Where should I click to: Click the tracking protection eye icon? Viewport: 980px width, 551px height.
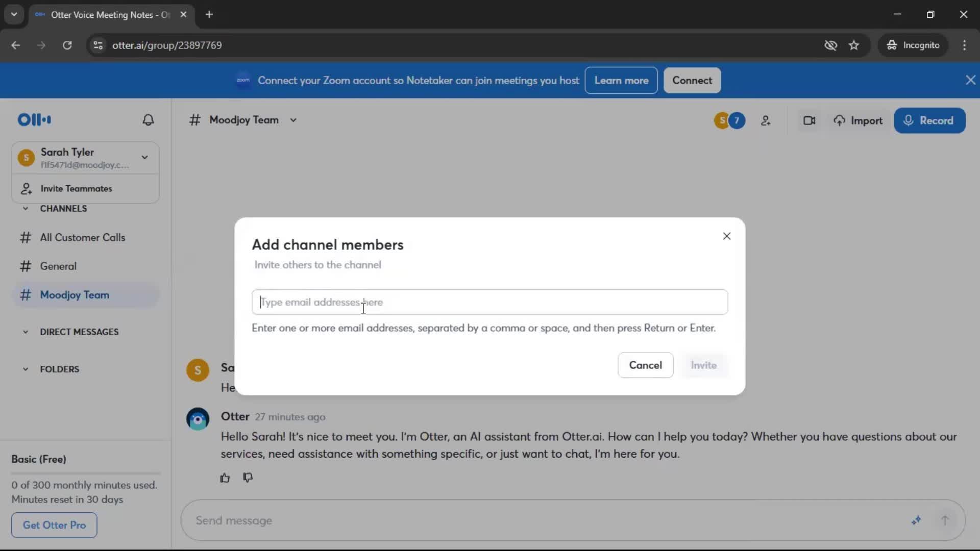point(830,45)
